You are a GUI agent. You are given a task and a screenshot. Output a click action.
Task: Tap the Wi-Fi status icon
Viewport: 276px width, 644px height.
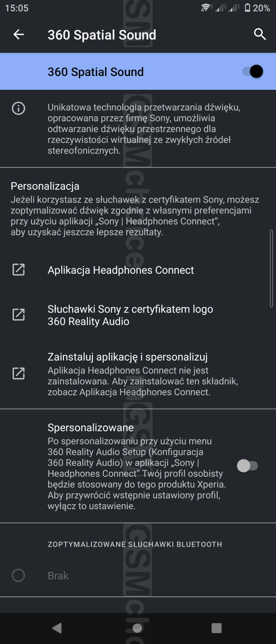(x=205, y=8)
